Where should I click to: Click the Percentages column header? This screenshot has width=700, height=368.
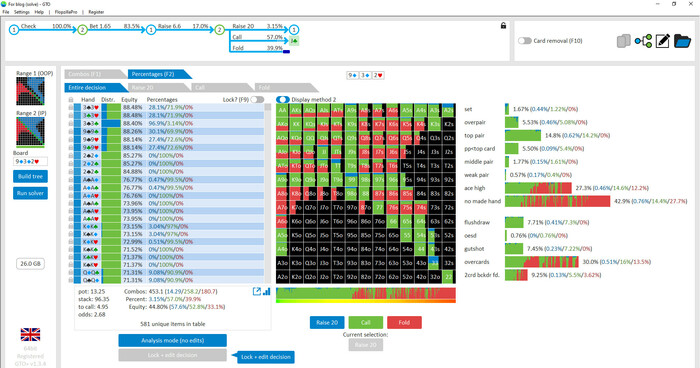point(162,100)
